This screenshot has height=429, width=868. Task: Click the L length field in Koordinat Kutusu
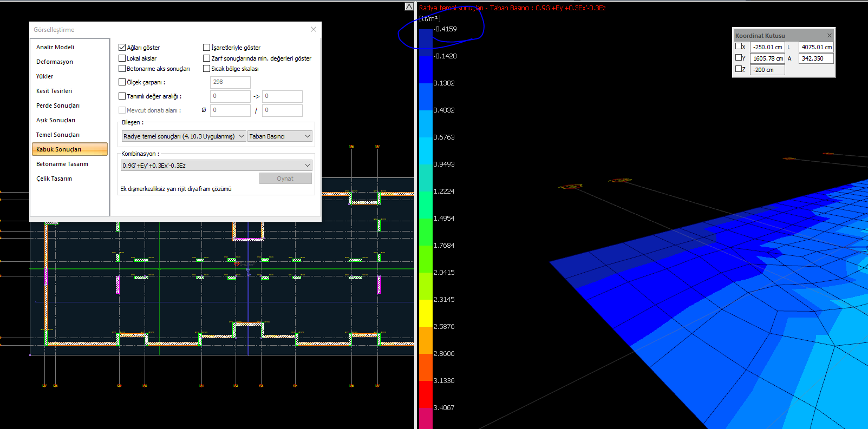(816, 47)
